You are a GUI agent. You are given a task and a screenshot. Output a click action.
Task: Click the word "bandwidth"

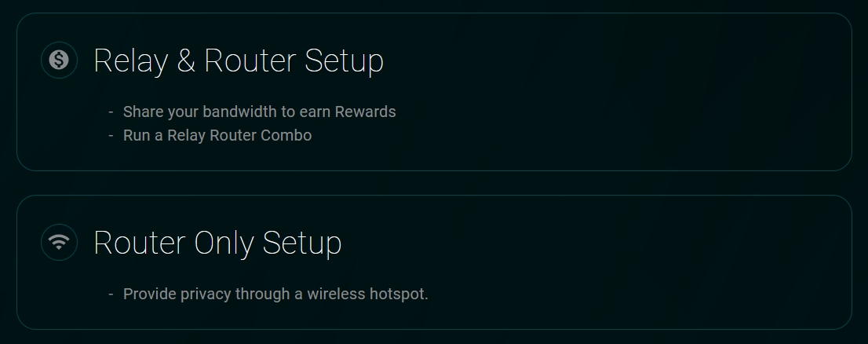pos(239,112)
